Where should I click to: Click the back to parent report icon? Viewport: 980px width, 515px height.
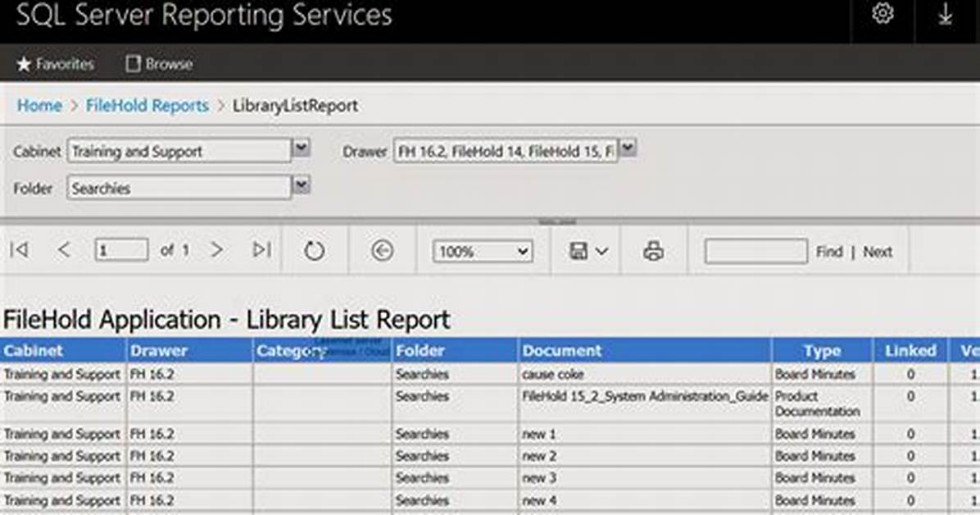click(x=382, y=251)
